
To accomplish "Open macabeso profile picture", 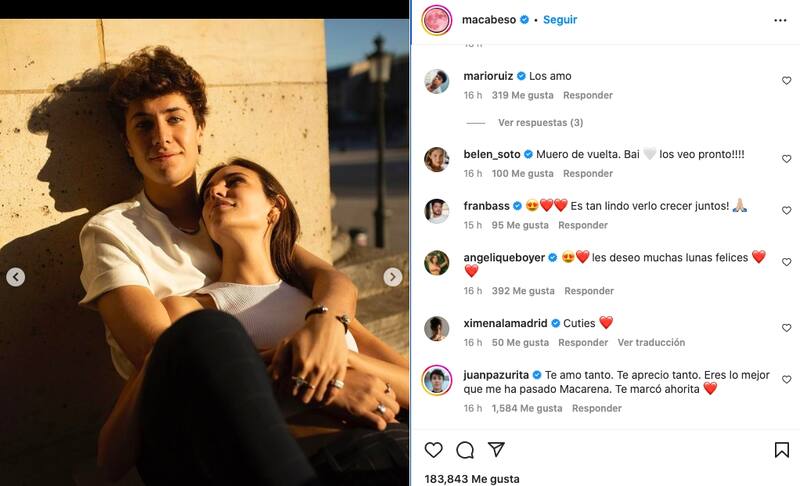I will pyautogui.click(x=437, y=20).
